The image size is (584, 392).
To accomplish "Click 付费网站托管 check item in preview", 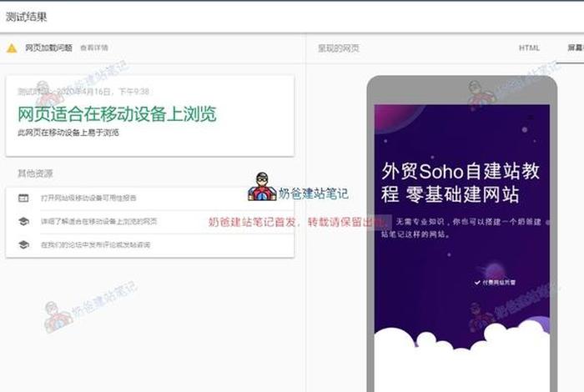I will (x=495, y=283).
